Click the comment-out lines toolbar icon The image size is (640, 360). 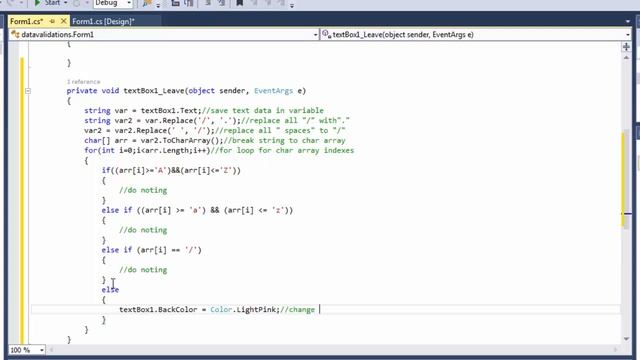coord(208,3)
